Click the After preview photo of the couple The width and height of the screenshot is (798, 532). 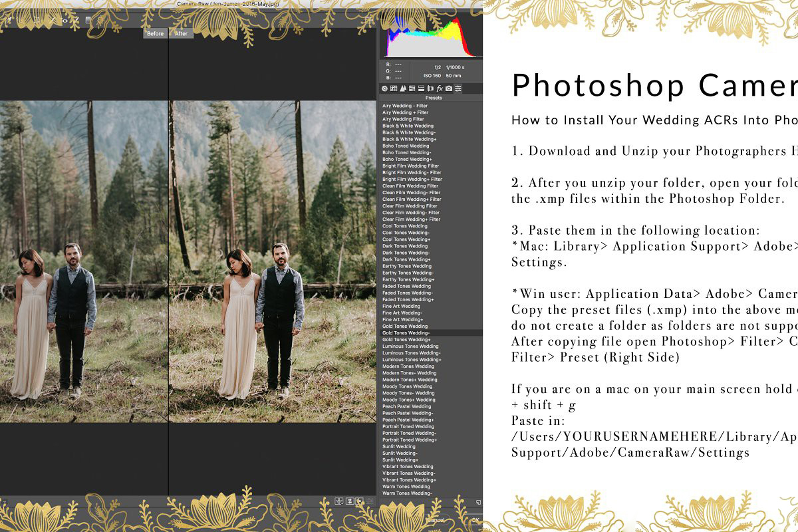(x=273, y=261)
